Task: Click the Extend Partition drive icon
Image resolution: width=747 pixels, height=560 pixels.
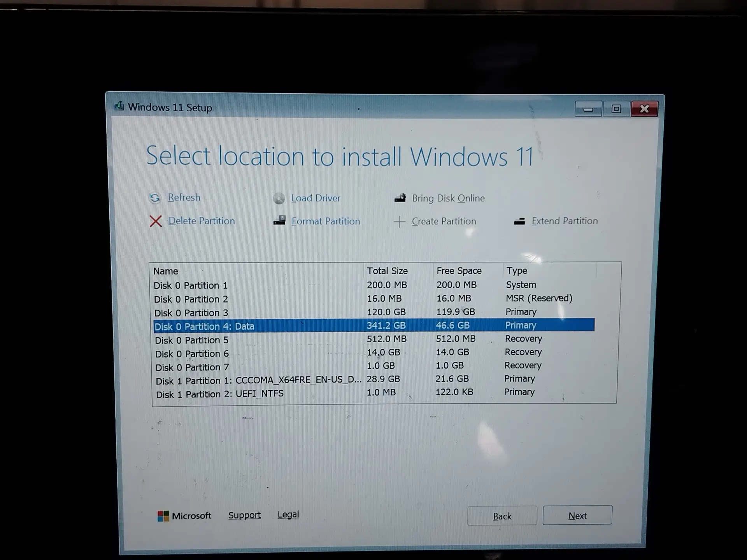Action: (519, 221)
